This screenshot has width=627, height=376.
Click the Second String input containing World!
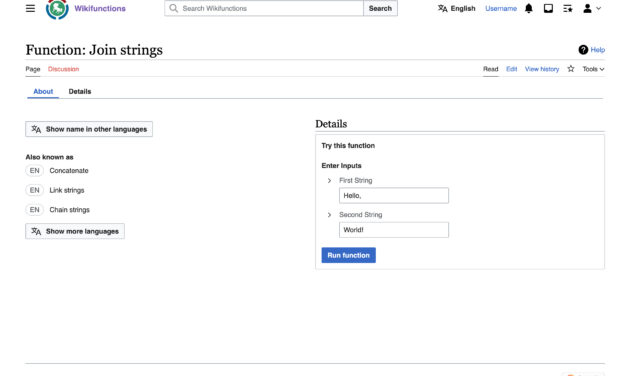tap(394, 230)
